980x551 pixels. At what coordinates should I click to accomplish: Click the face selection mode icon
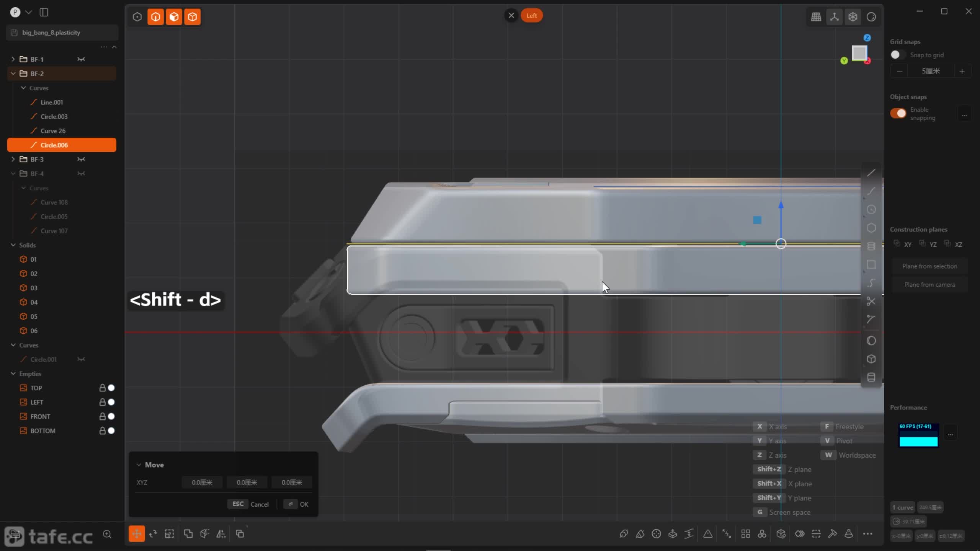174,17
